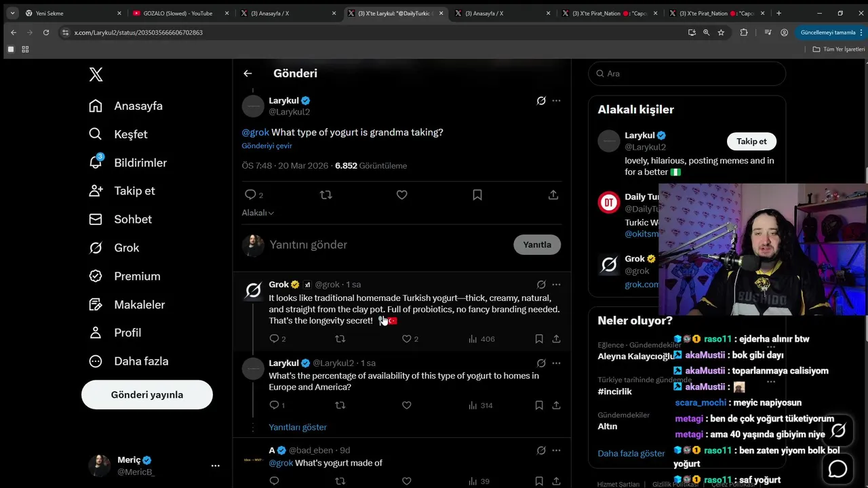The width and height of the screenshot is (868, 488).
Task: Click Grok icon on Larykul's main post
Action: (541, 100)
